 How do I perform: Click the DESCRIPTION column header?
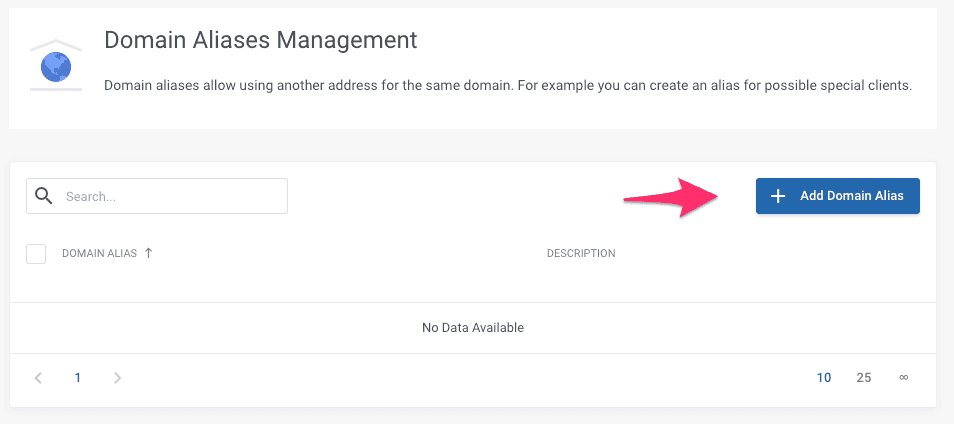[581, 253]
